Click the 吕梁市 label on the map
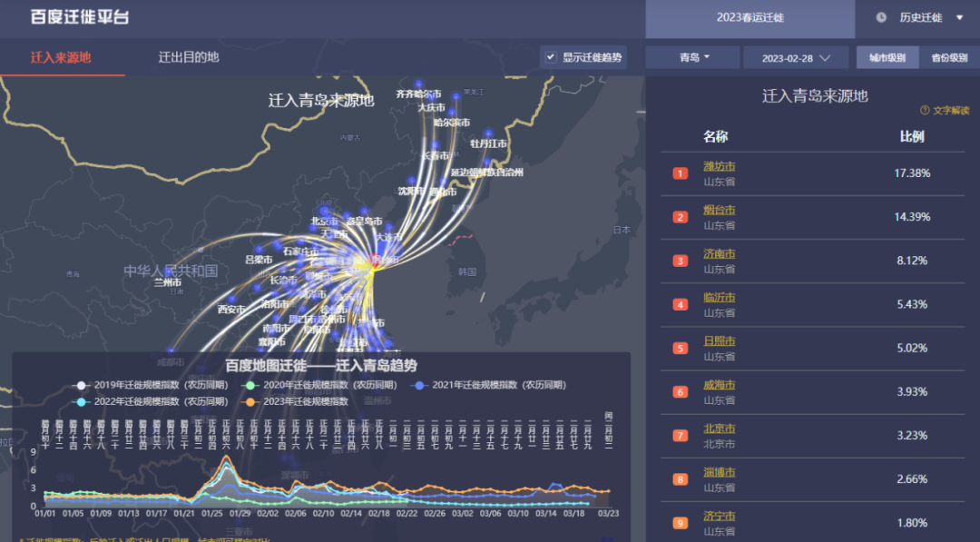Screen dimensions: 980x542 tap(259, 260)
